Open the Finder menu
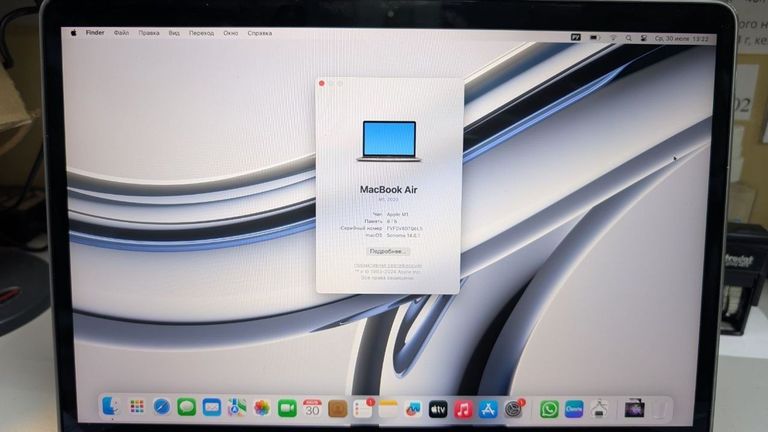Image resolution: width=768 pixels, height=432 pixels. [x=95, y=33]
